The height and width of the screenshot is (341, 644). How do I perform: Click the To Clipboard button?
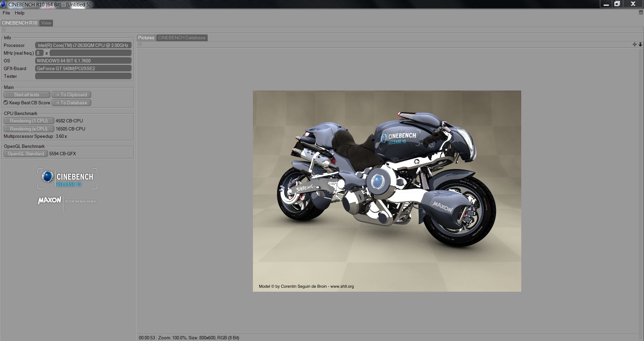coord(71,95)
